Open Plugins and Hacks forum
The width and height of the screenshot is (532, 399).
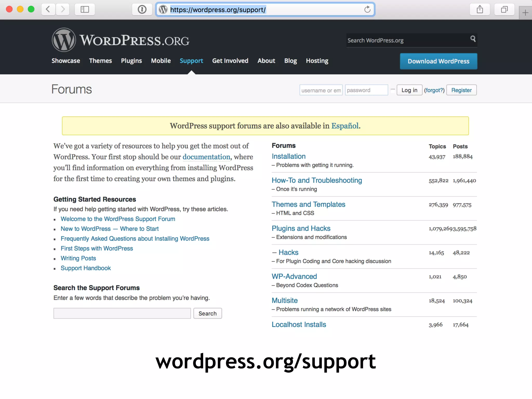coord(301,229)
